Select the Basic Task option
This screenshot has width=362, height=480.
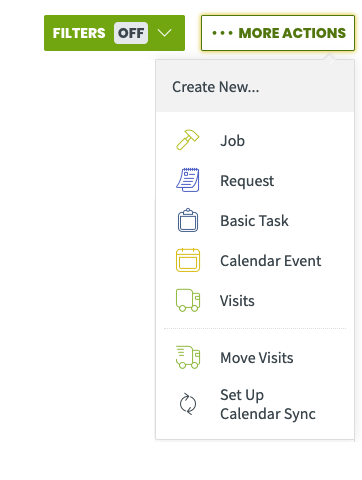(255, 220)
